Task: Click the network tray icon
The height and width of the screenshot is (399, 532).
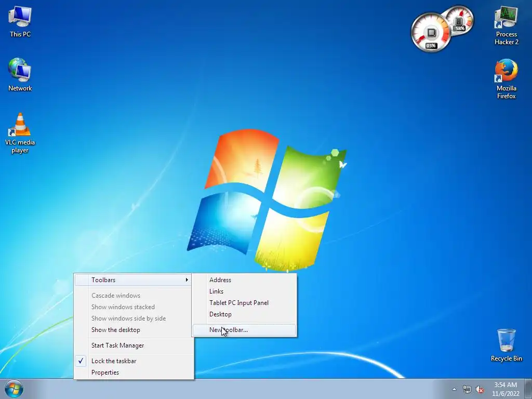Action: [x=467, y=390]
